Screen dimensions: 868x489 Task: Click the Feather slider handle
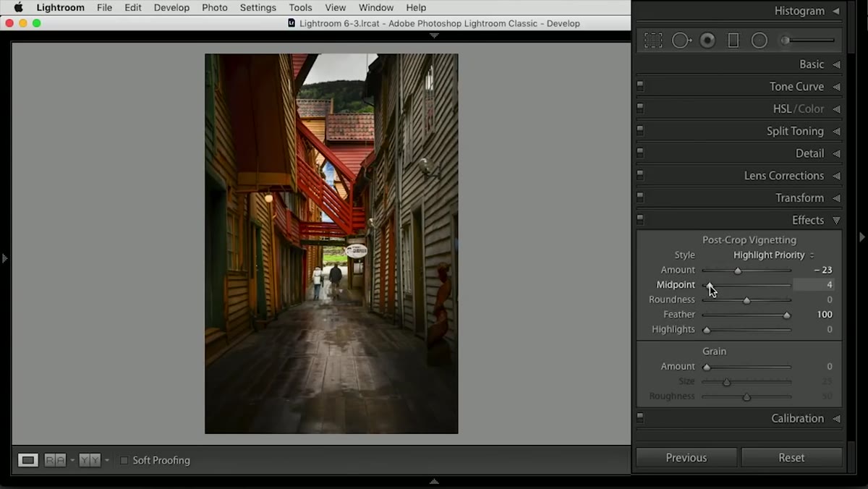coord(787,315)
